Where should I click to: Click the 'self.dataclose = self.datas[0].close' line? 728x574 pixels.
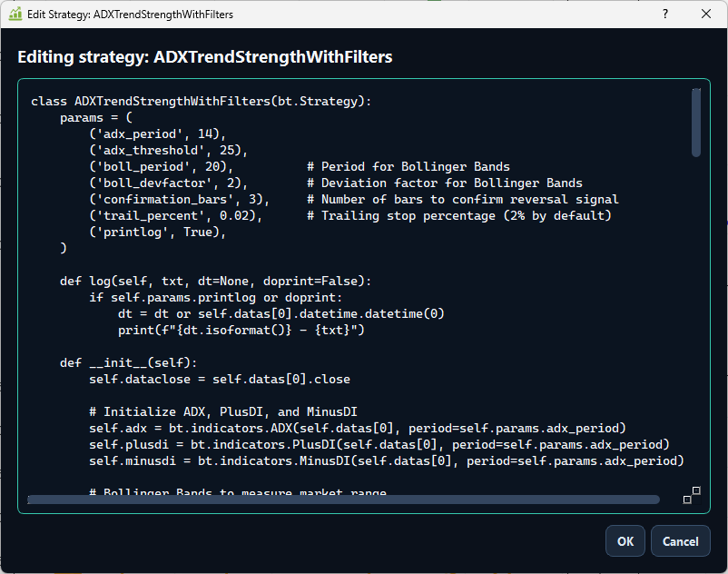tap(220, 380)
